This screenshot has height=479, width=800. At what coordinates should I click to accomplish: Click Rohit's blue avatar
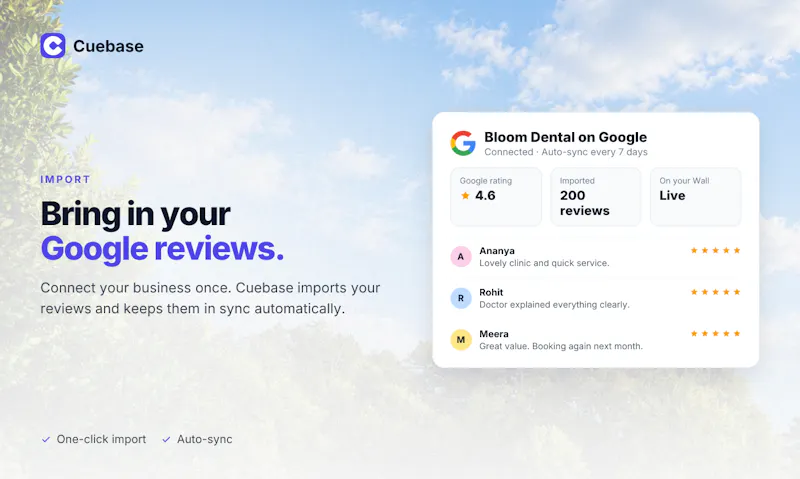pos(461,298)
